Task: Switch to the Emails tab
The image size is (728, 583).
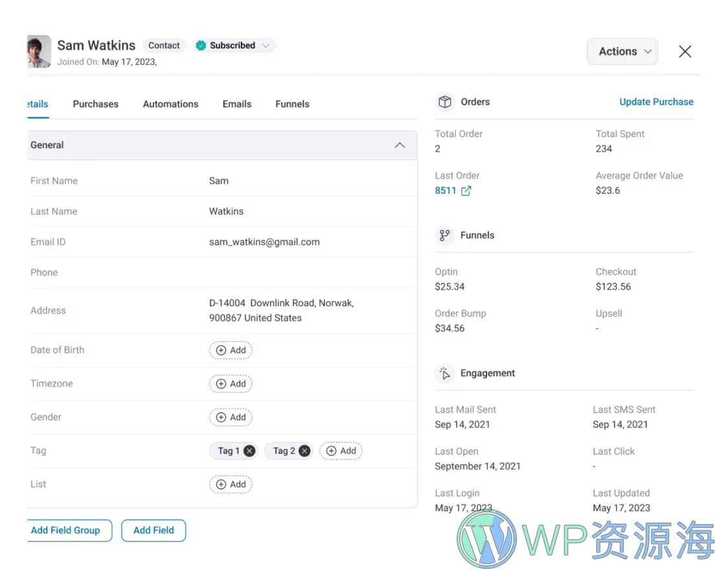Action: coord(236,104)
